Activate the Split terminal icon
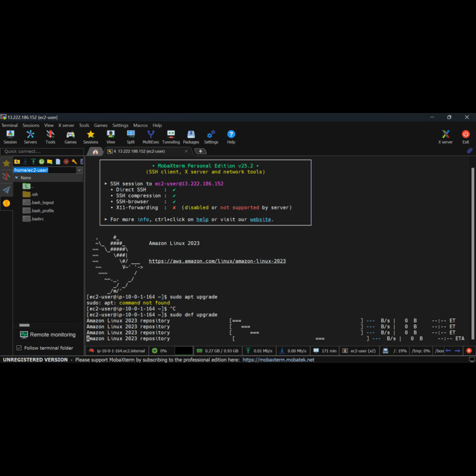This screenshot has width=476, height=476. (x=131, y=137)
